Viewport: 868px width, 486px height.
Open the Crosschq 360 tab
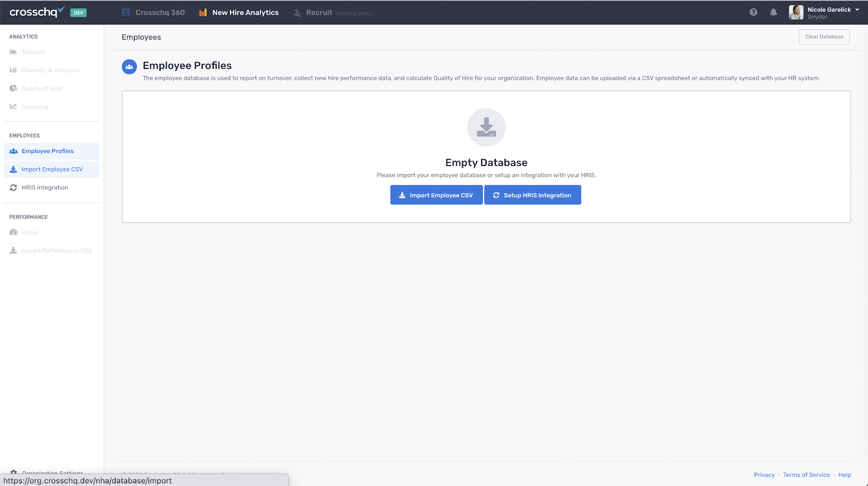[154, 12]
